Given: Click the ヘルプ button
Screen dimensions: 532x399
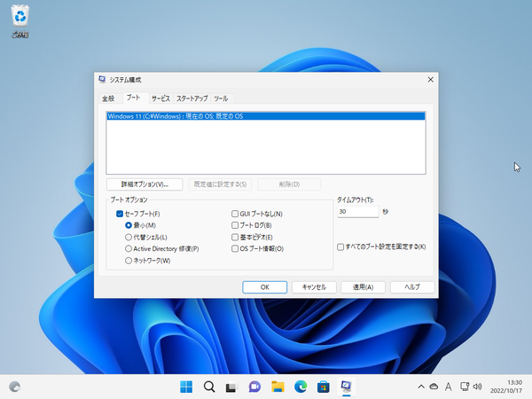Looking at the screenshot, I should coord(412,287).
